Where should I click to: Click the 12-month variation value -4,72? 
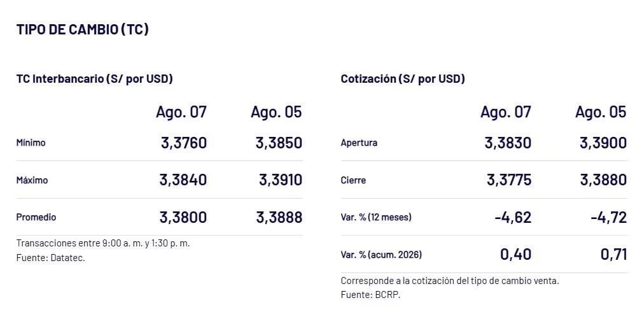pyautogui.click(x=608, y=217)
